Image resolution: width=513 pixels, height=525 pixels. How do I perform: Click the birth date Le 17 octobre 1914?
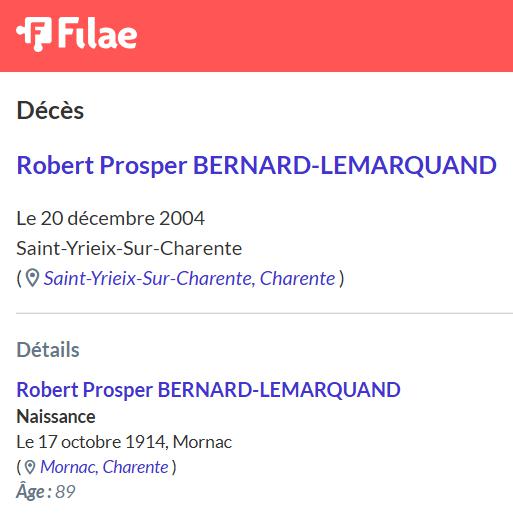click(x=91, y=442)
